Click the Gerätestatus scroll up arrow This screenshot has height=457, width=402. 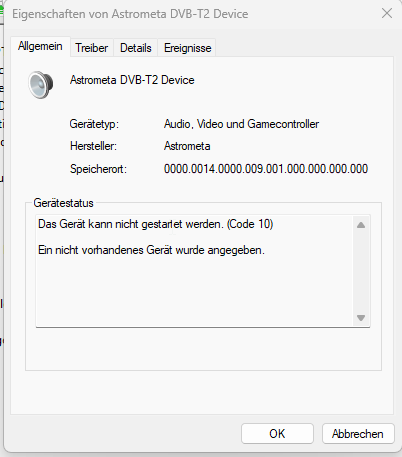click(361, 225)
